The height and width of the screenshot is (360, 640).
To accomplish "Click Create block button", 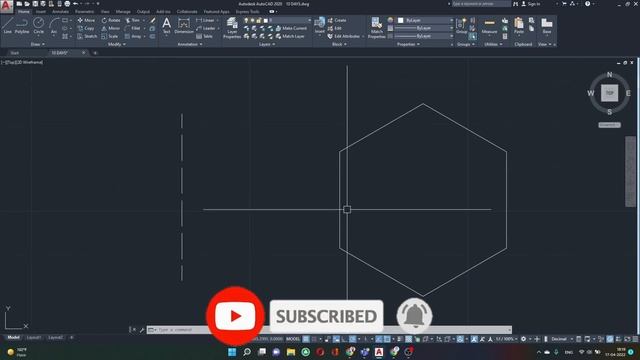I will tap(337, 20).
